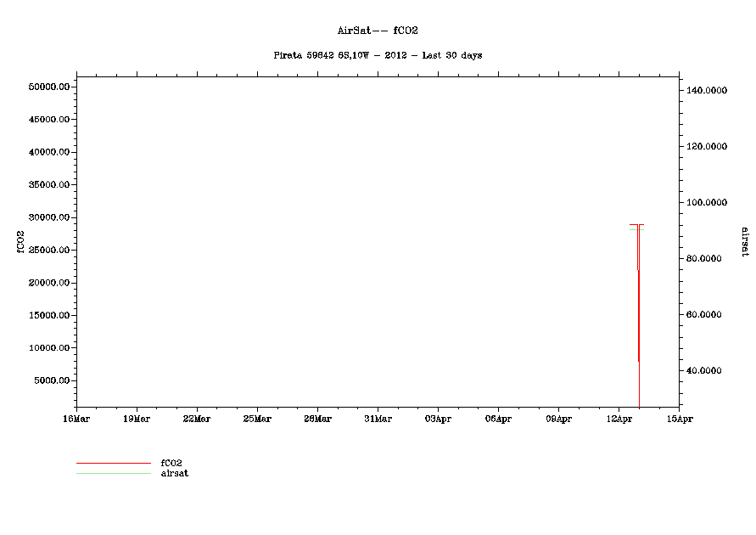Select the 31Mar date on x-axis

point(378,419)
